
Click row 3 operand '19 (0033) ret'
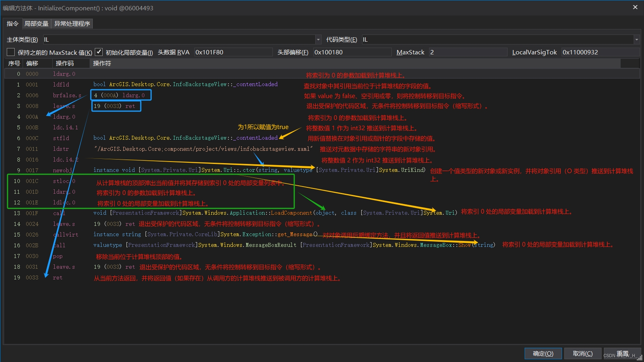[x=114, y=106]
